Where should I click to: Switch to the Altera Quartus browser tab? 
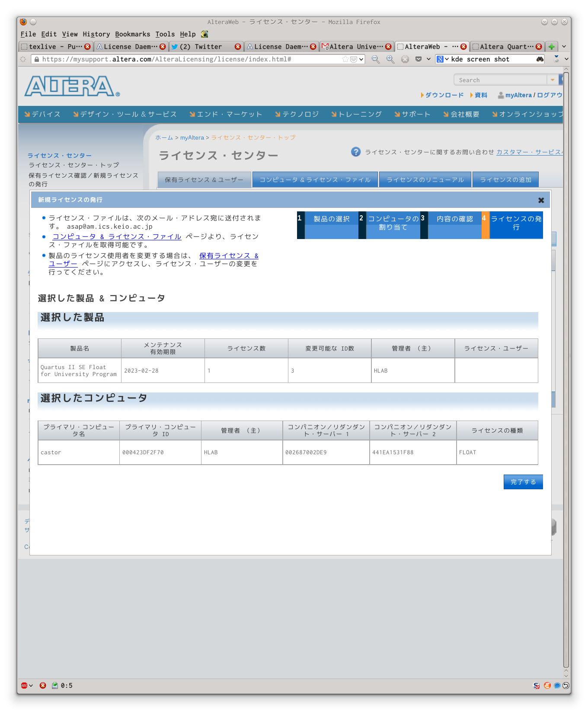(503, 47)
